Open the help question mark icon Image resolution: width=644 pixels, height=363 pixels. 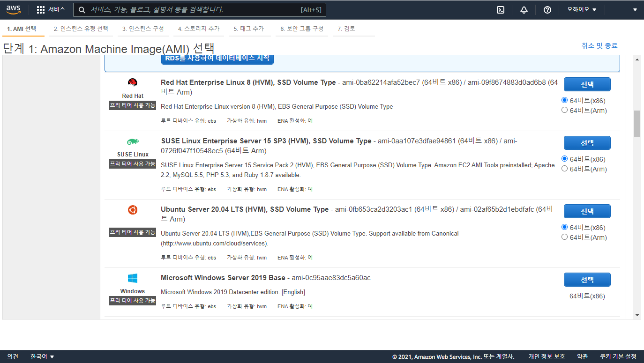(547, 10)
